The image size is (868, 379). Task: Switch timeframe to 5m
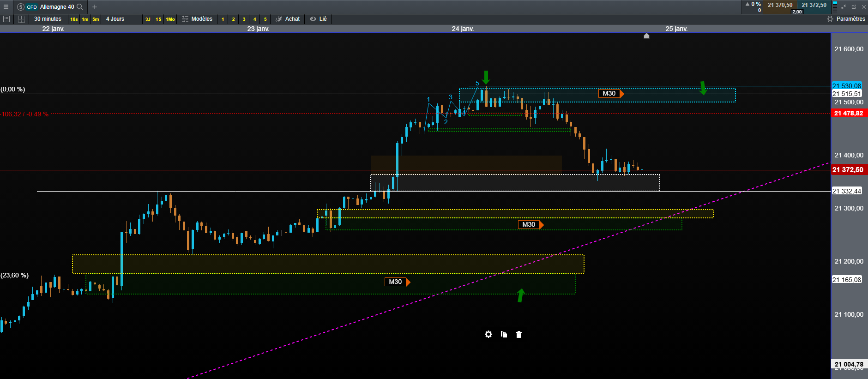click(x=96, y=19)
